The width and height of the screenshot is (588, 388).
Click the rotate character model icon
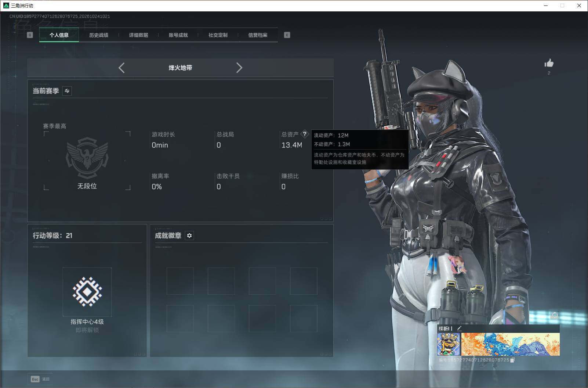pyautogui.click(x=554, y=315)
